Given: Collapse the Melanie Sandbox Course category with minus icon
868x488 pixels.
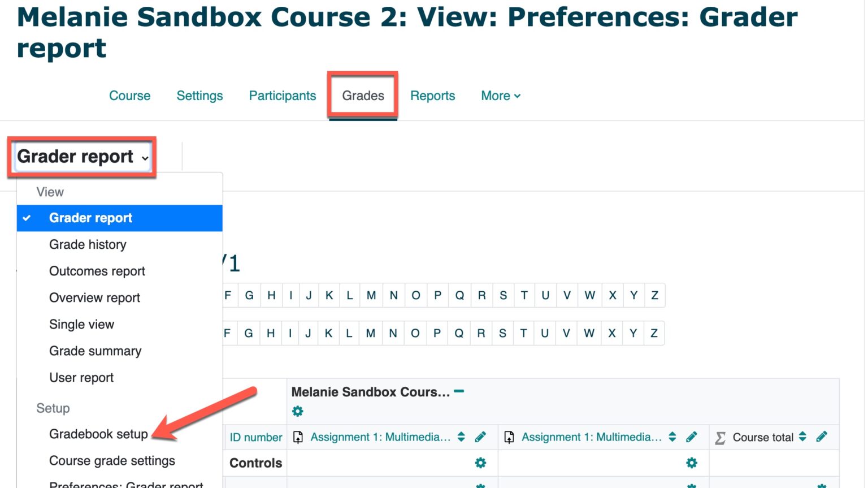Looking at the screenshot, I should coord(459,390).
